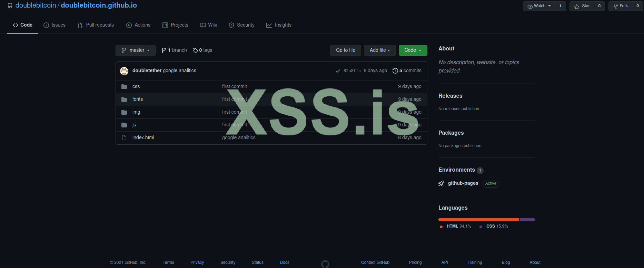View the 0 tags list
644x268 pixels.
point(202,50)
